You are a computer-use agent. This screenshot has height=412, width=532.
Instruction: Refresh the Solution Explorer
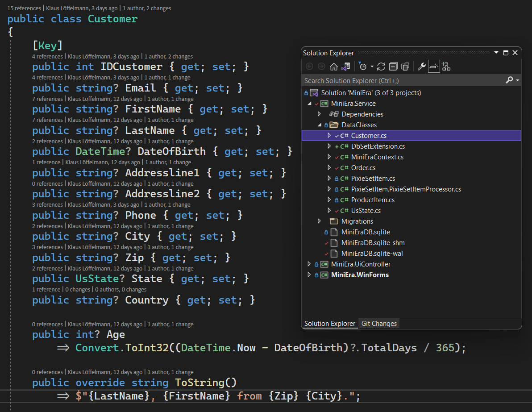coord(381,66)
